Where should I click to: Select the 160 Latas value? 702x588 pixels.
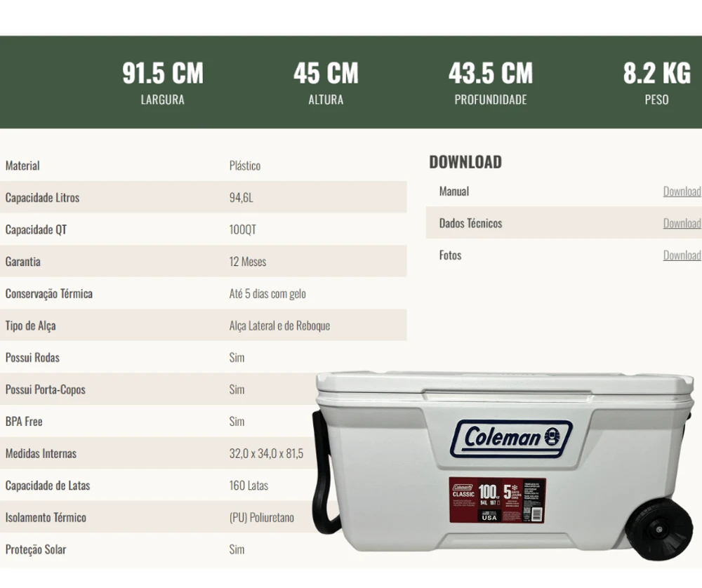249,486
